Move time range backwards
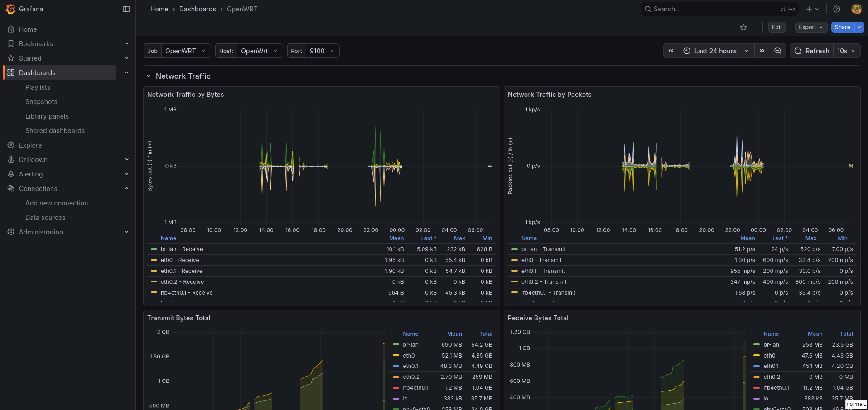 coord(671,51)
